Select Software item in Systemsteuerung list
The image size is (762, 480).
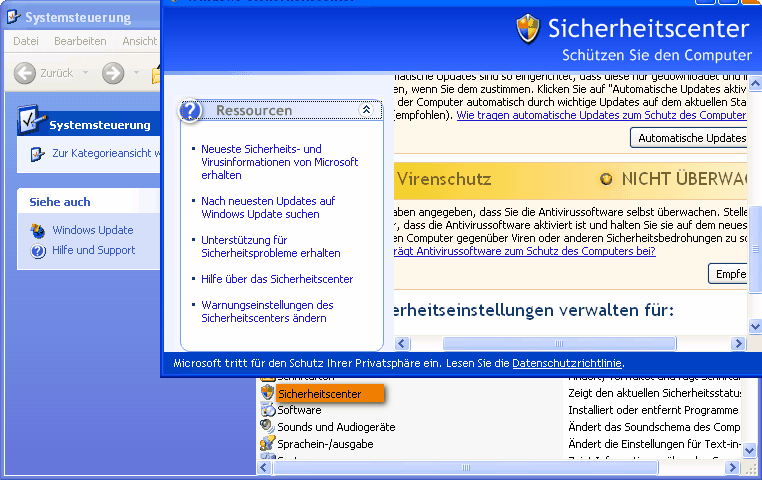[x=299, y=410]
